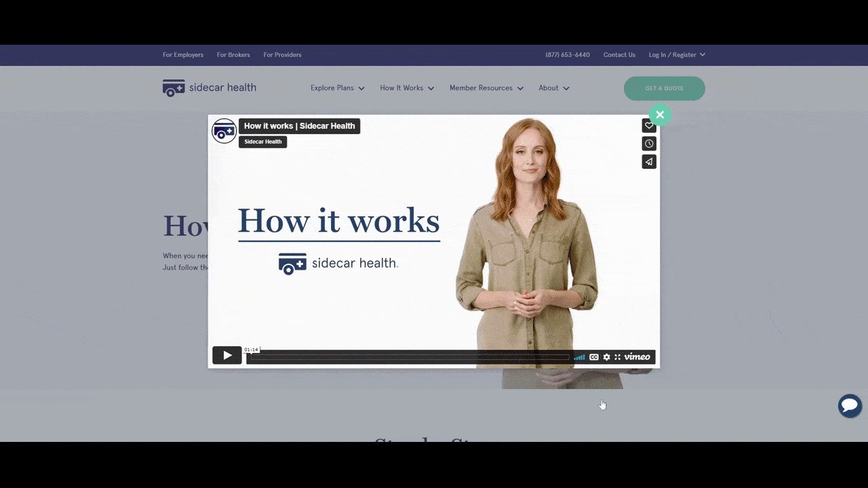
Task: Expand the Explore Plans menu
Action: [x=338, y=88]
